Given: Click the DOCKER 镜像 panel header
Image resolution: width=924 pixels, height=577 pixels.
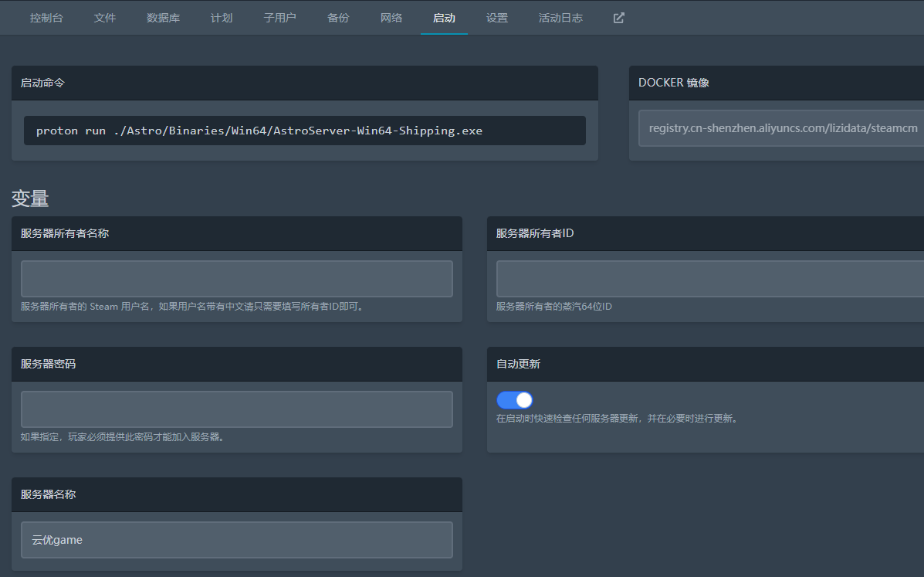Looking at the screenshot, I should 776,83.
